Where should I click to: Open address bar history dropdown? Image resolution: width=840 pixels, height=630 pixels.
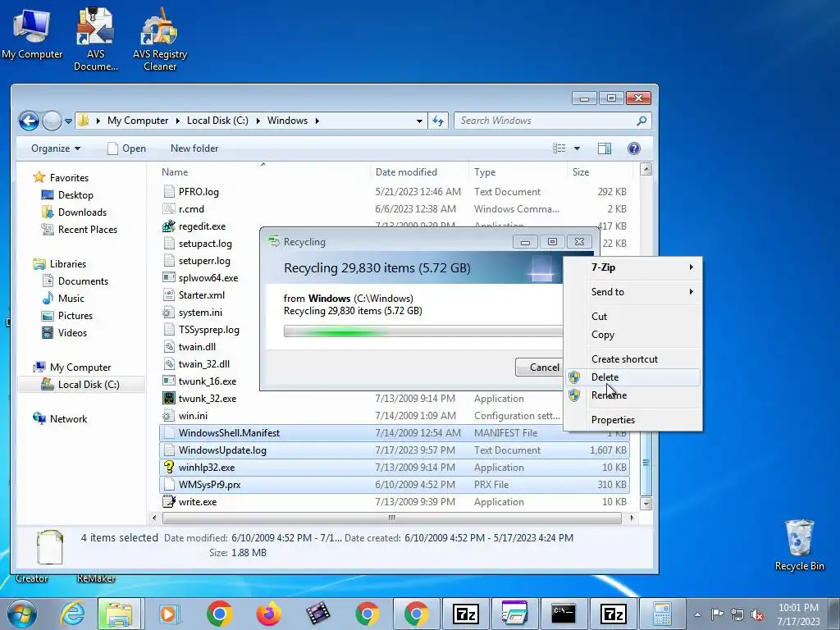coord(419,121)
